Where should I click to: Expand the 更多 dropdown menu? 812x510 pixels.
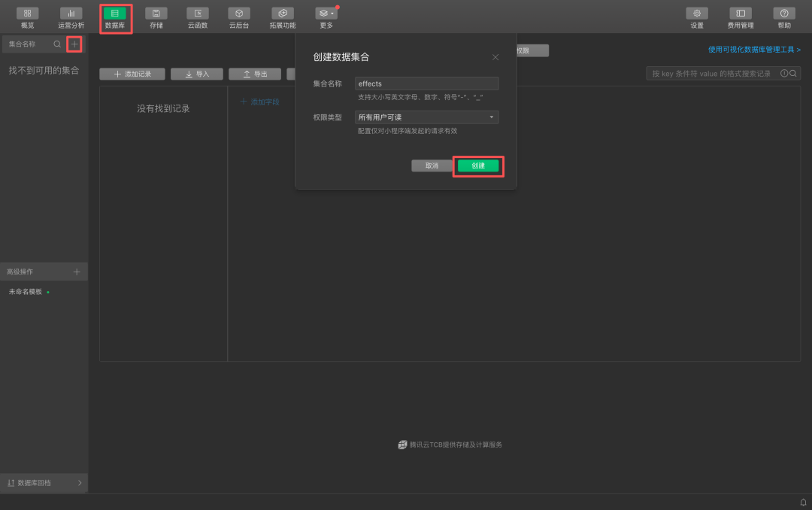coord(326,14)
